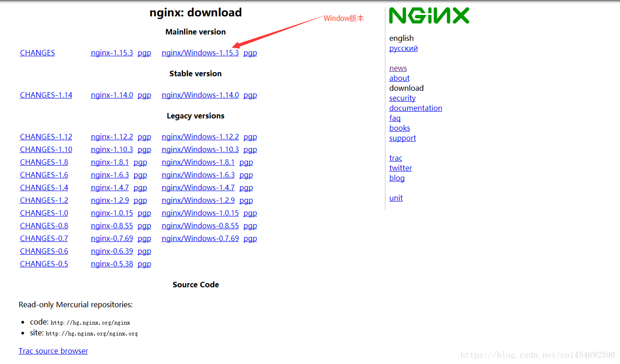Viewport: 620px width, 364px height.
Task: Download nginx-0.5.38 source
Action: pos(112,264)
